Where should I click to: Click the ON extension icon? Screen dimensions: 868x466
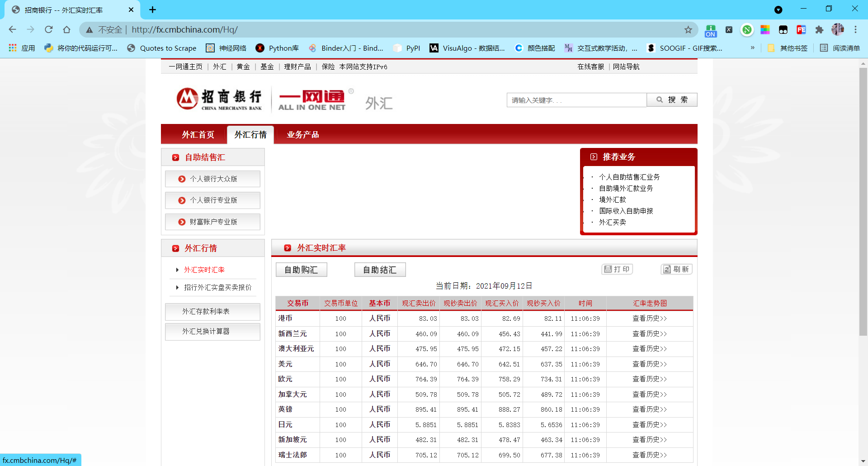(711, 30)
